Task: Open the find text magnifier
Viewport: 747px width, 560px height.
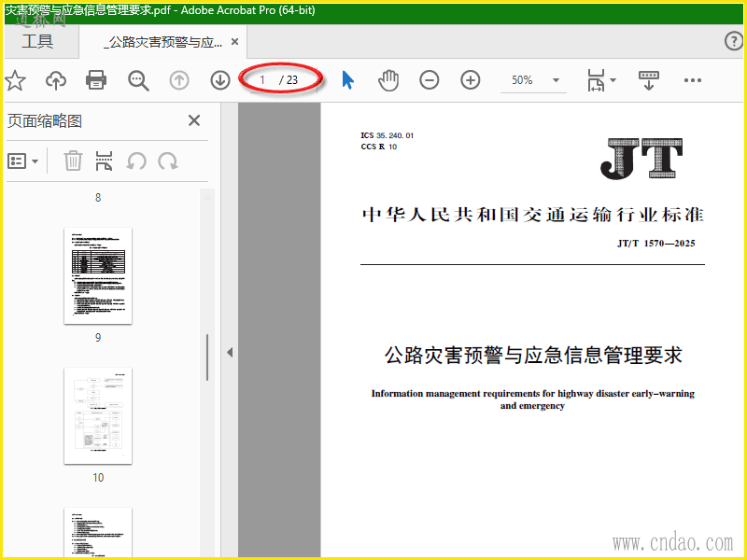Action: tap(138, 80)
